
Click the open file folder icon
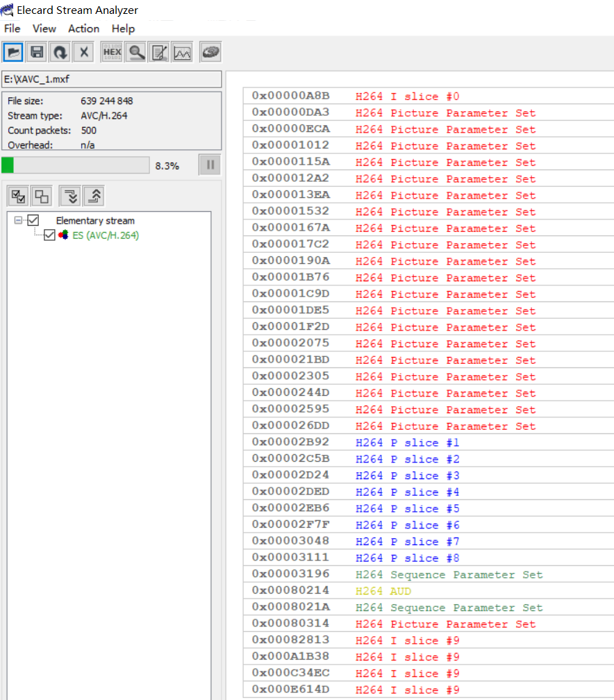coord(13,53)
